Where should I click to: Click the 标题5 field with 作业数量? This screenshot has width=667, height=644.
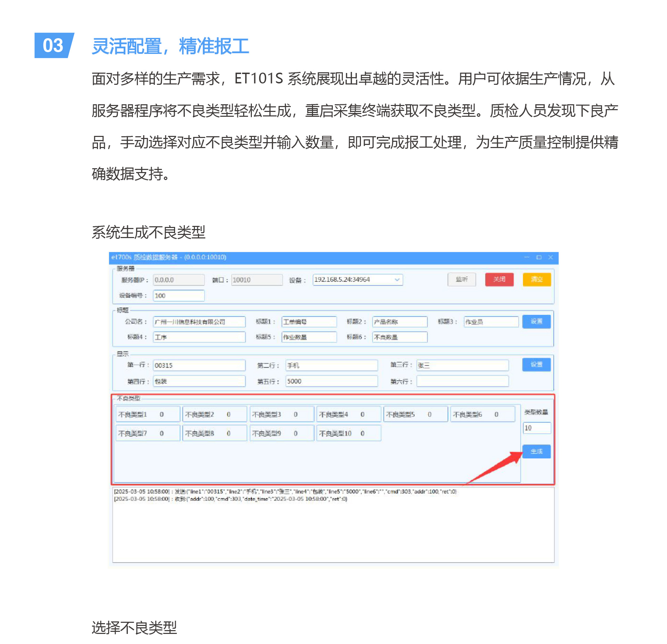(x=309, y=337)
